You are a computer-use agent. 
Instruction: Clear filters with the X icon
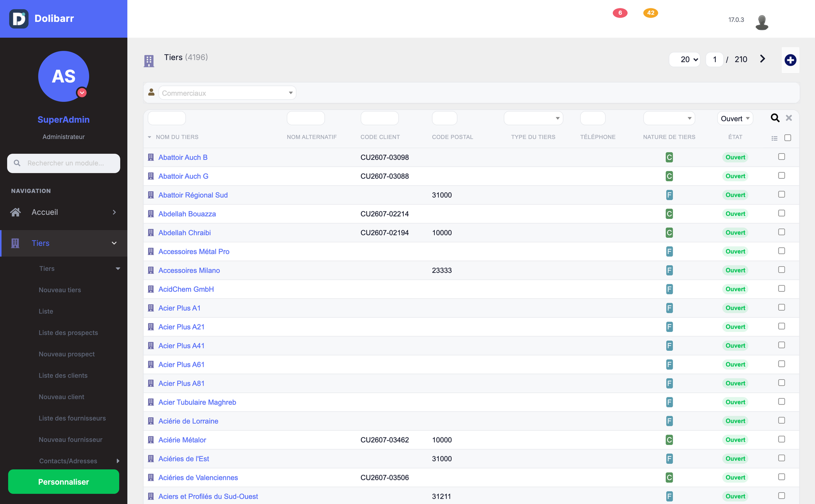[789, 118]
